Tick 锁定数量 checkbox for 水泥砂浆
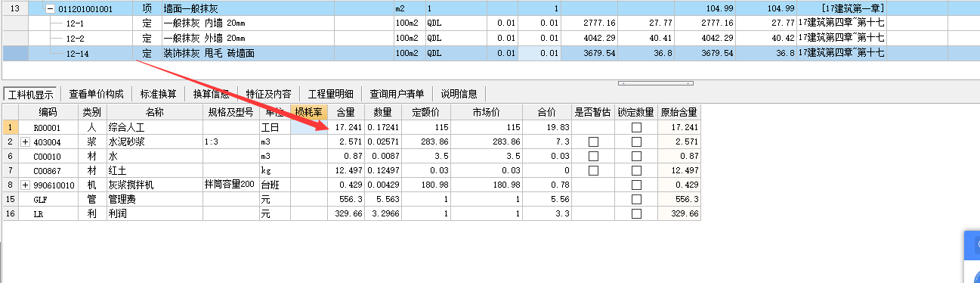 (x=636, y=142)
